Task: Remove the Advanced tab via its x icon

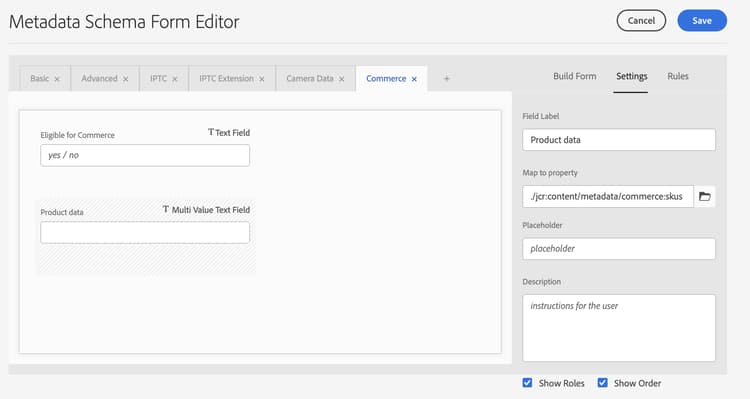Action: tap(125, 79)
